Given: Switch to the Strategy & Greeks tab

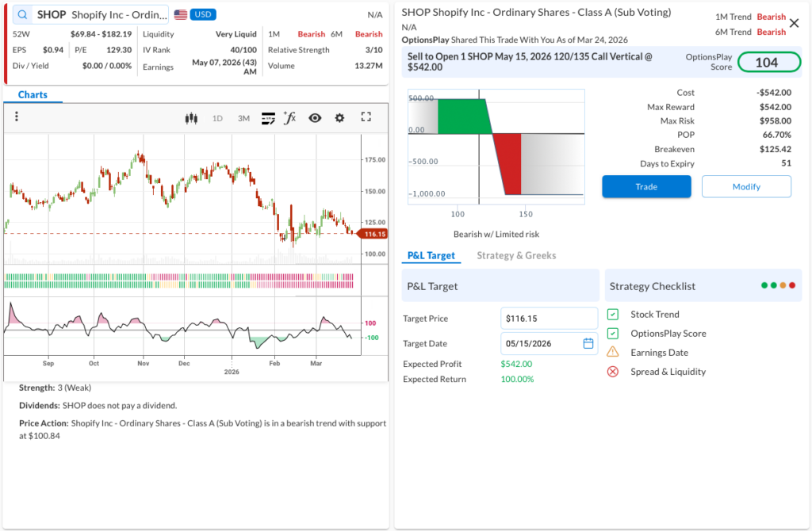Looking at the screenshot, I should pos(516,255).
